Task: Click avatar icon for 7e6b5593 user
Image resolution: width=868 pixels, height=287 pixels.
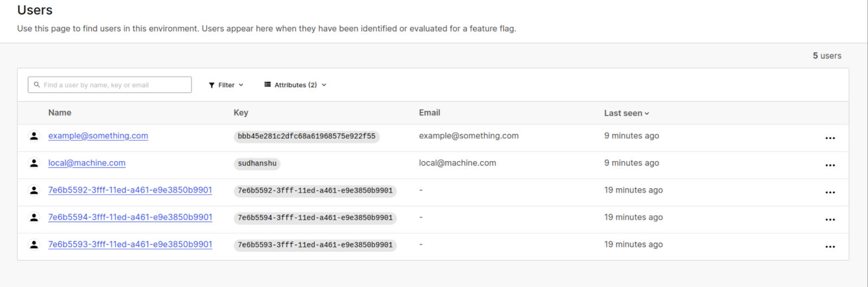Action: click(x=34, y=245)
